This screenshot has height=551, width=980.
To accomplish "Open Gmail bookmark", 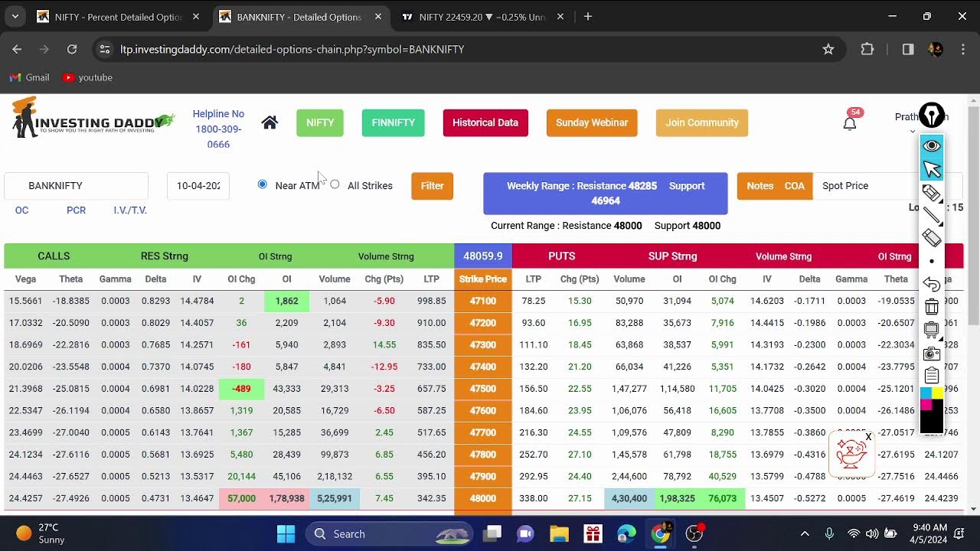I will pyautogui.click(x=29, y=77).
